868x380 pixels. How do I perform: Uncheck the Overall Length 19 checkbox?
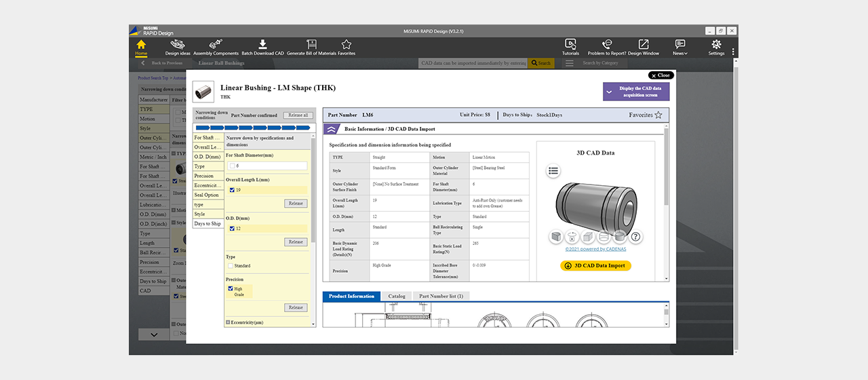tap(232, 190)
